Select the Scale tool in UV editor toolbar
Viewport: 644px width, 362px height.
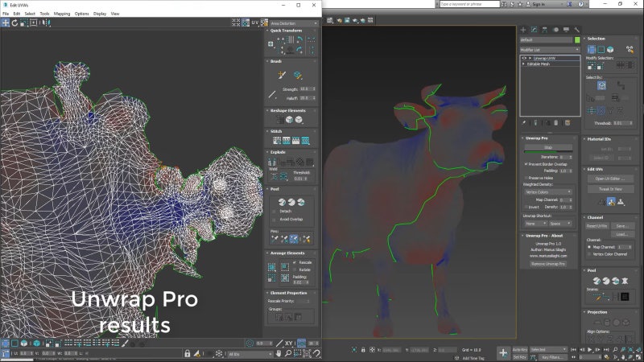click(x=24, y=23)
